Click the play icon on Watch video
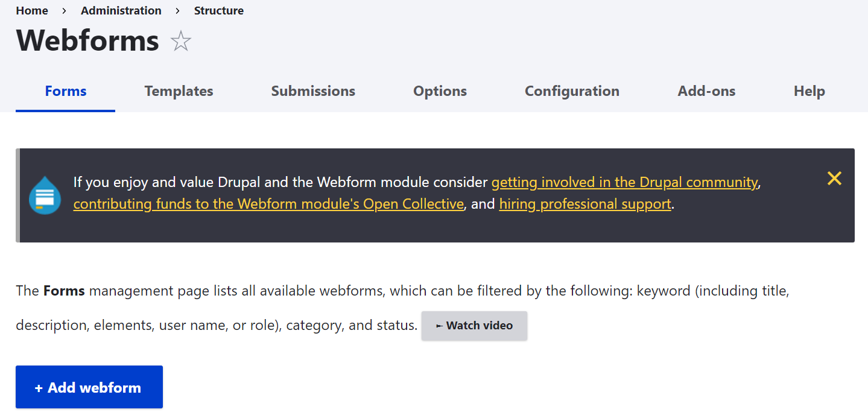Screen dimensions: 868x418 440,325
